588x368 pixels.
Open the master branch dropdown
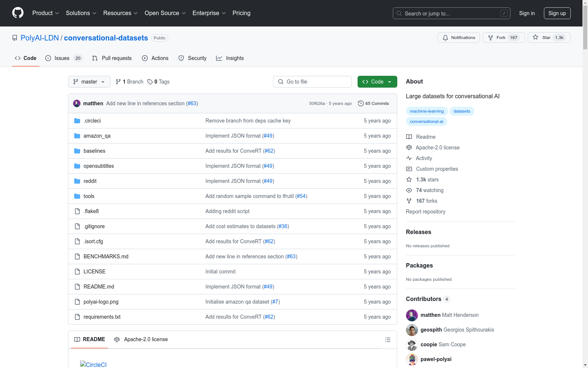pyautogui.click(x=89, y=82)
